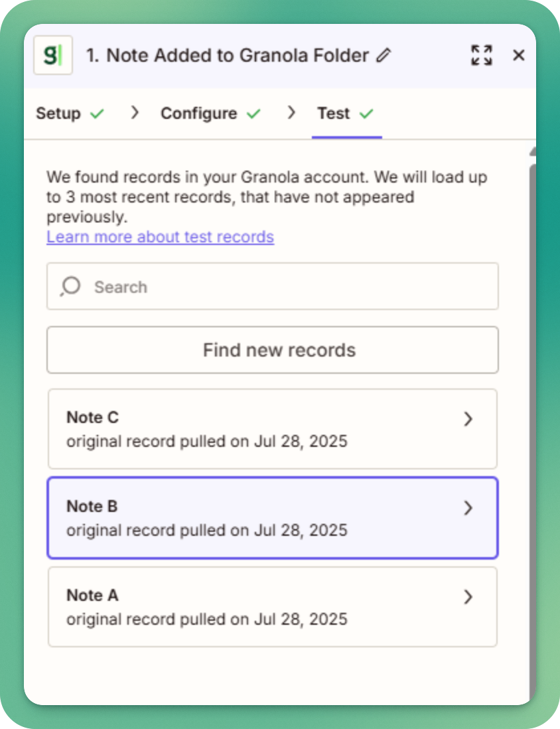Click Note B pulled date text

(207, 530)
